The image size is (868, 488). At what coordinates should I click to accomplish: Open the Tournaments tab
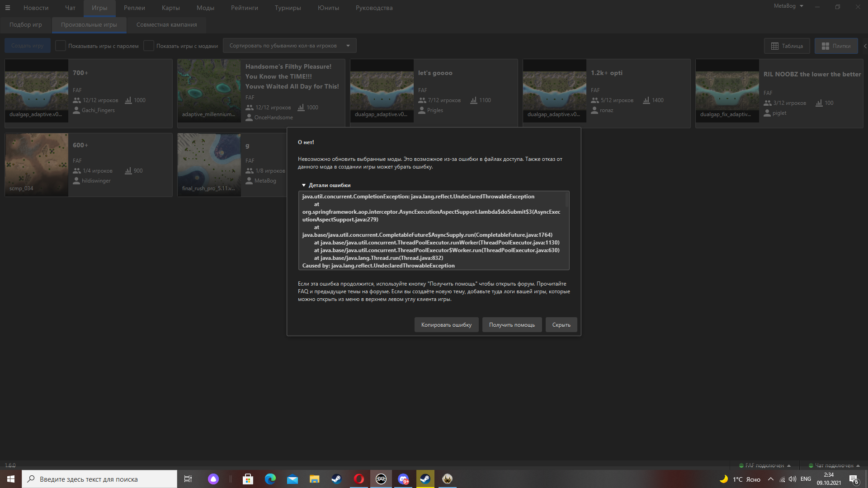pyautogui.click(x=288, y=8)
